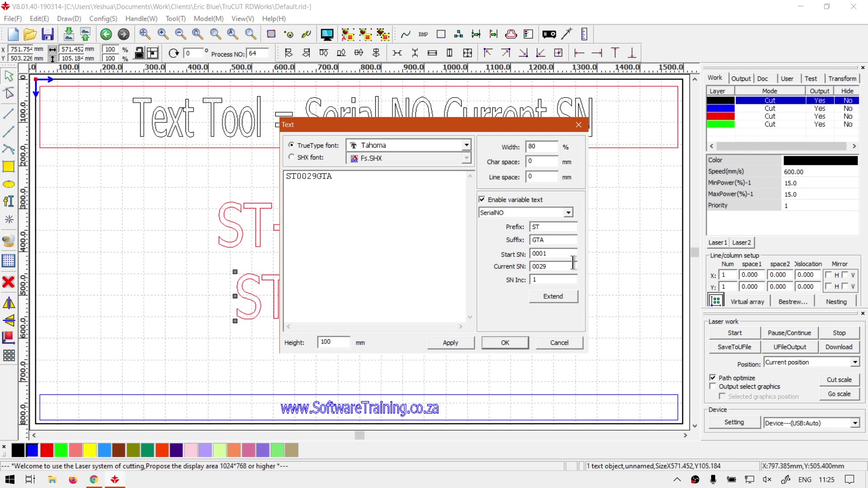Image resolution: width=868 pixels, height=488 pixels.
Task: Click the Extend button
Action: [553, 296]
